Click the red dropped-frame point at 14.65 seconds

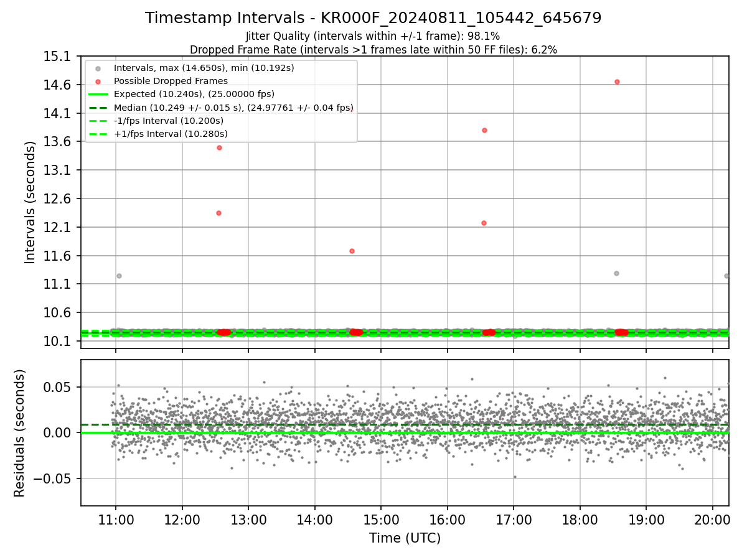[617, 82]
